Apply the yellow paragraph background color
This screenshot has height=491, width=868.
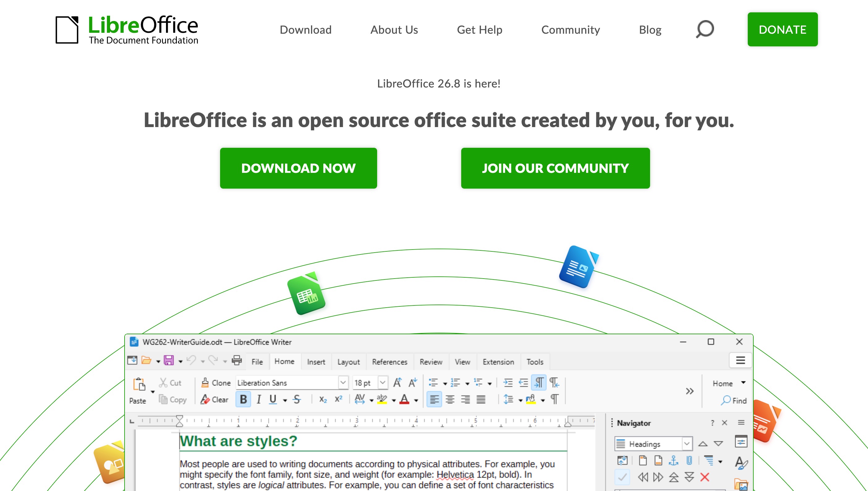click(x=530, y=399)
